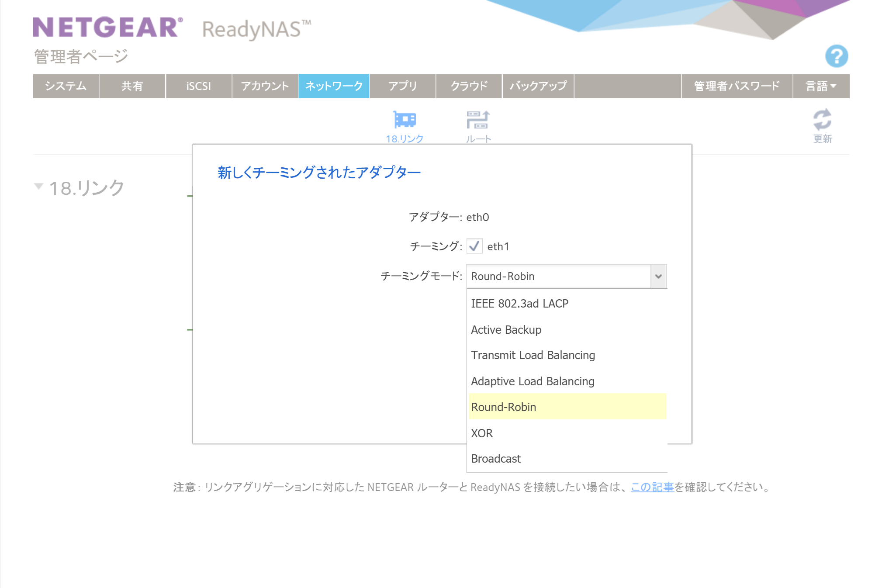
Task: Click the 更新 refresh arrows icon
Action: coord(822,120)
